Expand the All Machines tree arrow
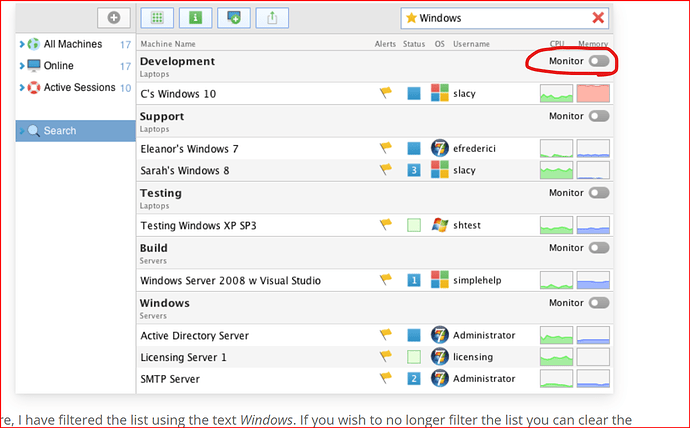Screen dimensions: 690x428 pyautogui.click(x=22, y=44)
